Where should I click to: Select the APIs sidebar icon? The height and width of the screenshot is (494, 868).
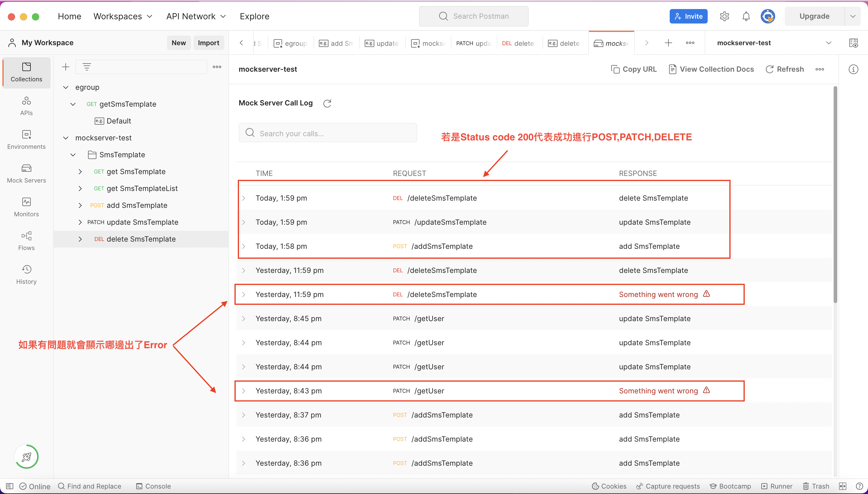click(x=26, y=105)
